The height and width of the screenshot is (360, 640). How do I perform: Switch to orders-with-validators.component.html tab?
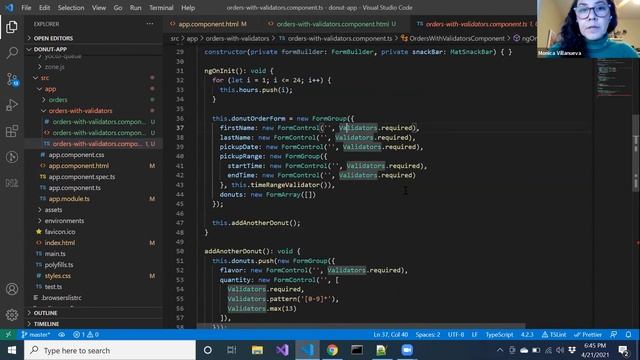(332, 24)
